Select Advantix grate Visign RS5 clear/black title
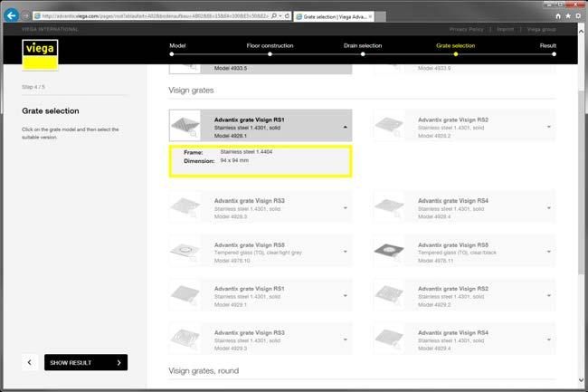 pyautogui.click(x=453, y=245)
